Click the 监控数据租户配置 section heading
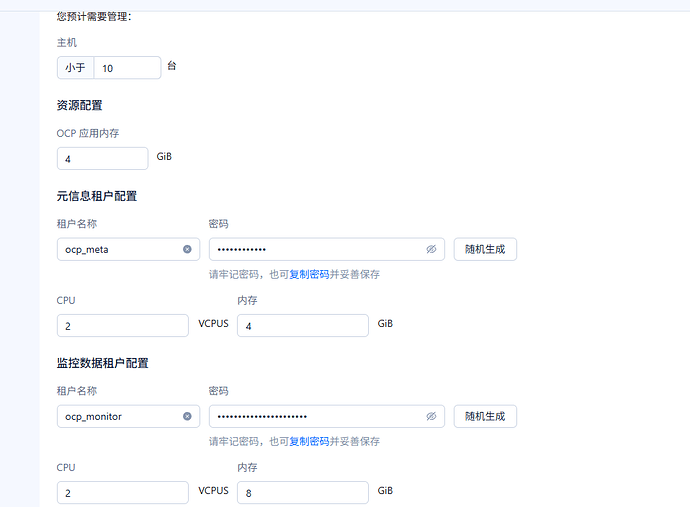 coord(103,362)
